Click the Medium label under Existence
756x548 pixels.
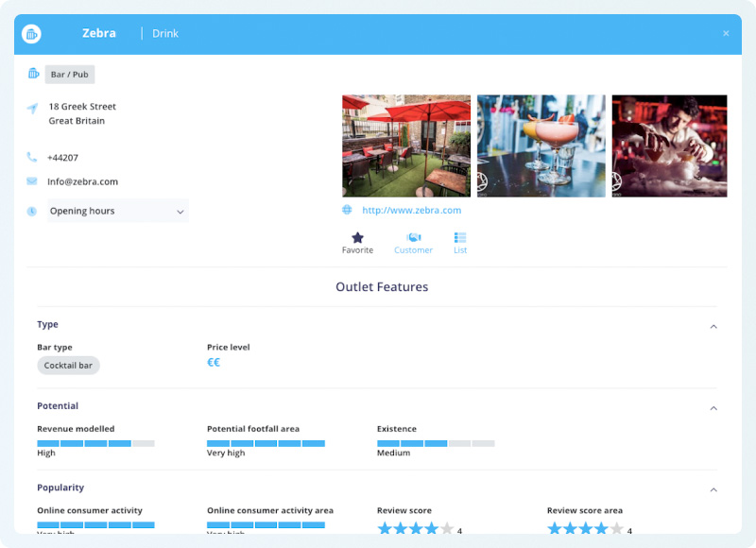pos(393,454)
